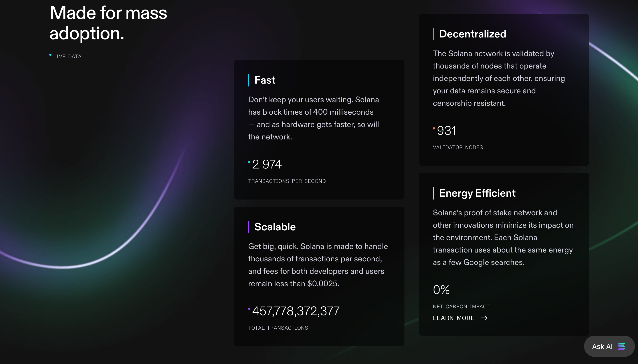The height and width of the screenshot is (364, 638).
Task: Click the Made for mass adoption heading
Action: 108,23
